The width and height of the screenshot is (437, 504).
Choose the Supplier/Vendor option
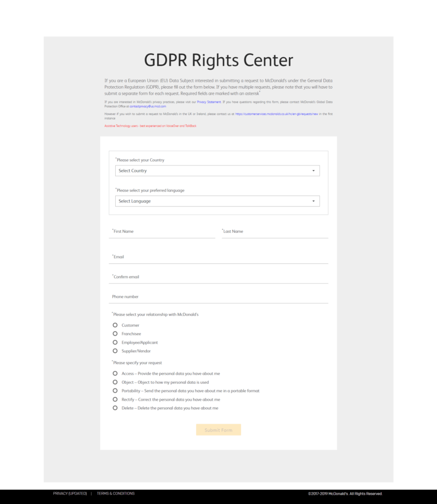coord(115,351)
